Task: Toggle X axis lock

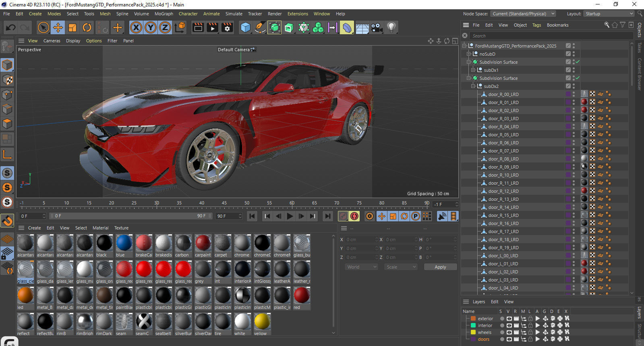Action: (x=136, y=27)
